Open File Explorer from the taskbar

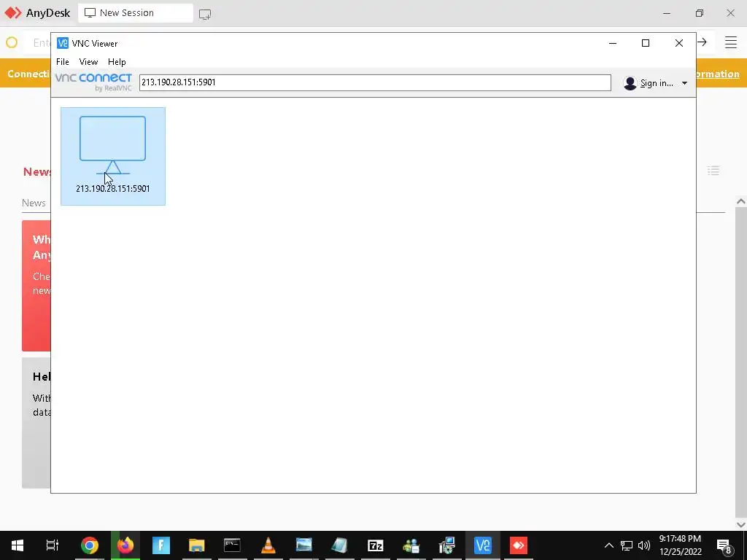click(x=197, y=545)
